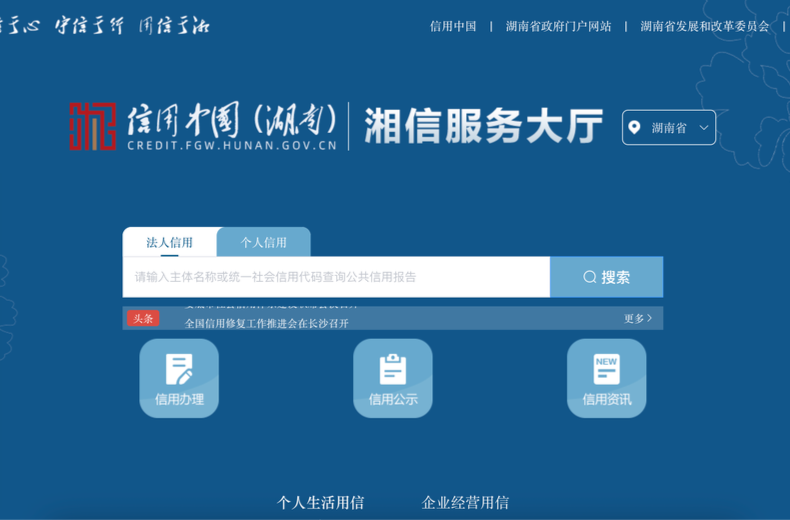
Task: Click the CREDIT.FGW.HUNAN.GOV.CN text
Action: pyautogui.click(x=232, y=146)
